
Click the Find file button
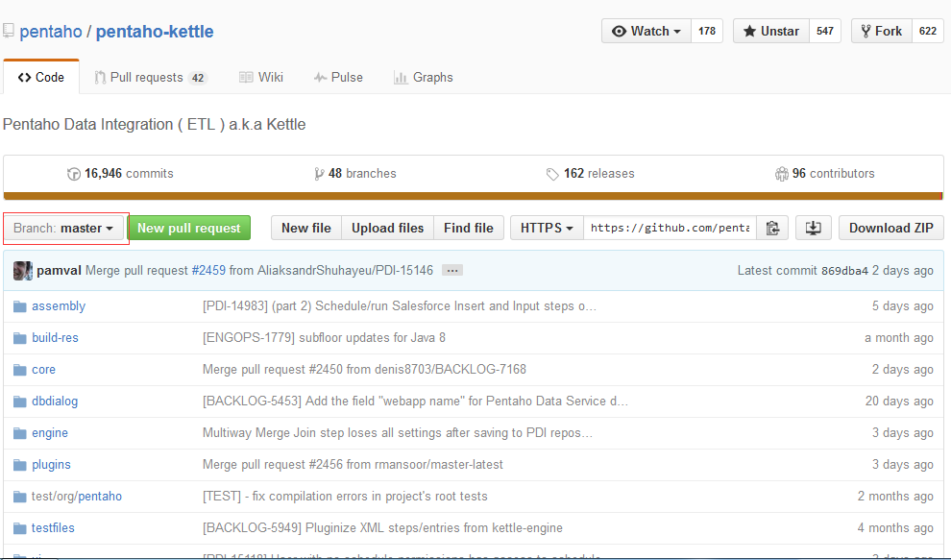tap(468, 228)
